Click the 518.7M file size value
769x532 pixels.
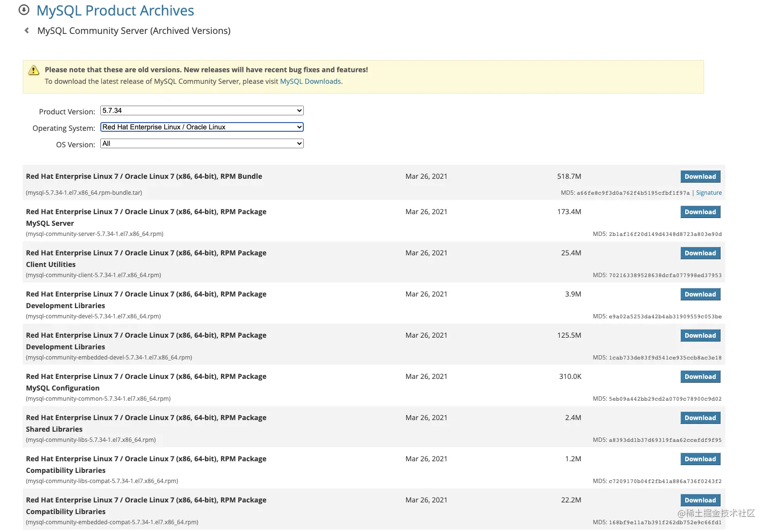pos(569,176)
